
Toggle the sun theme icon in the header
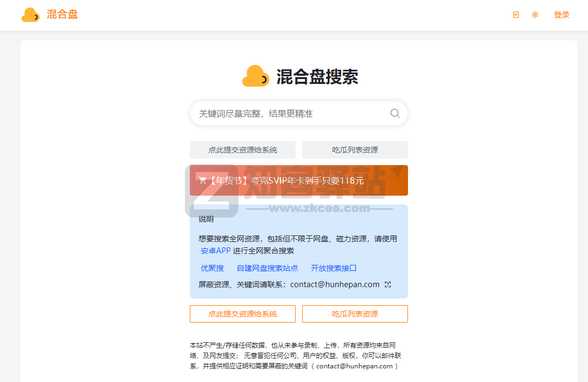[535, 15]
